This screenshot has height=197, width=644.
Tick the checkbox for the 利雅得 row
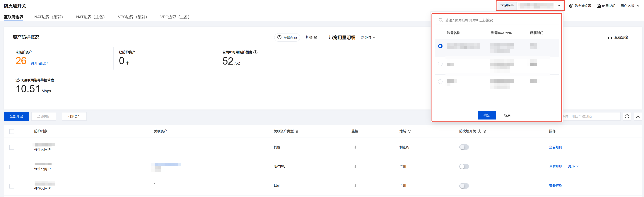pos(11,147)
